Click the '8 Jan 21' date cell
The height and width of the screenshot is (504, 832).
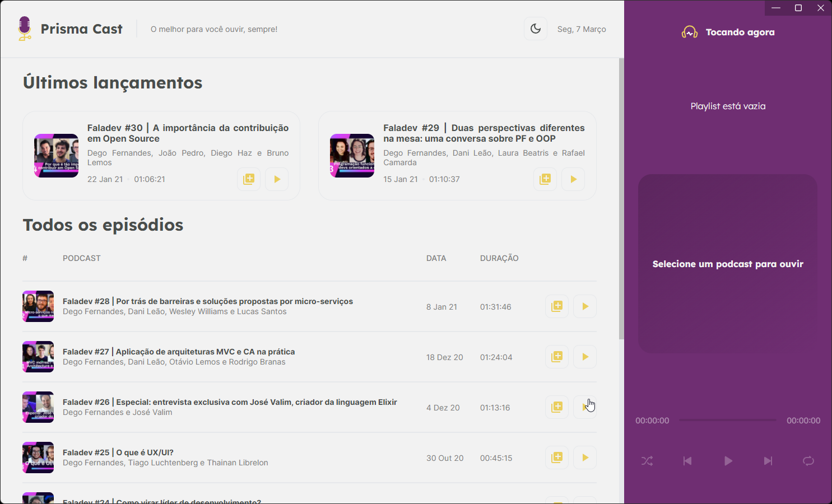click(441, 307)
